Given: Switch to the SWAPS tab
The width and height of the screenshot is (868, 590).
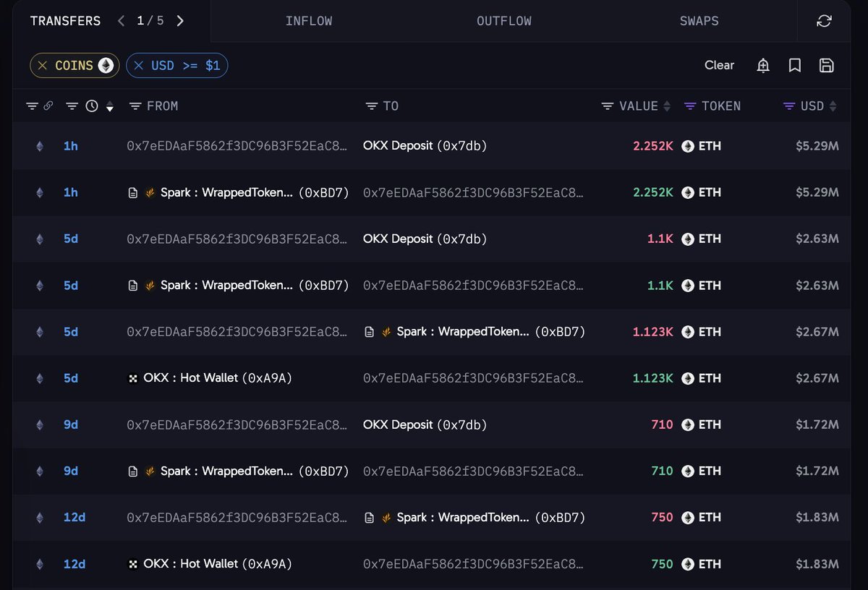Looking at the screenshot, I should [699, 21].
